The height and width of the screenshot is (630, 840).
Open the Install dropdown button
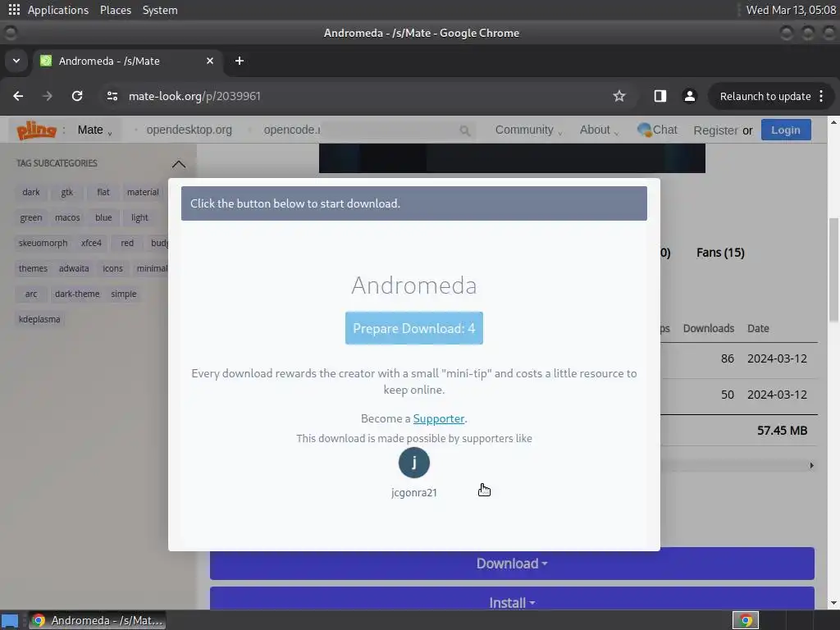512,599
